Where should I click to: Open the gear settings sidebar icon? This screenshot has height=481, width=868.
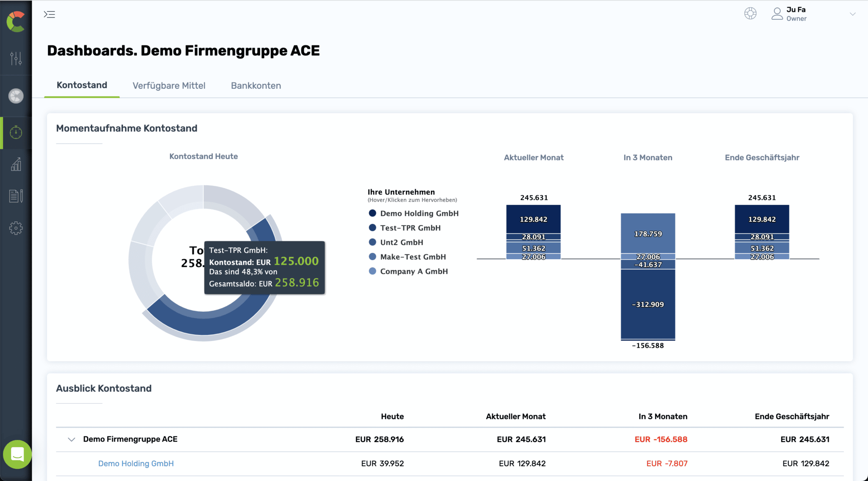coord(16,228)
